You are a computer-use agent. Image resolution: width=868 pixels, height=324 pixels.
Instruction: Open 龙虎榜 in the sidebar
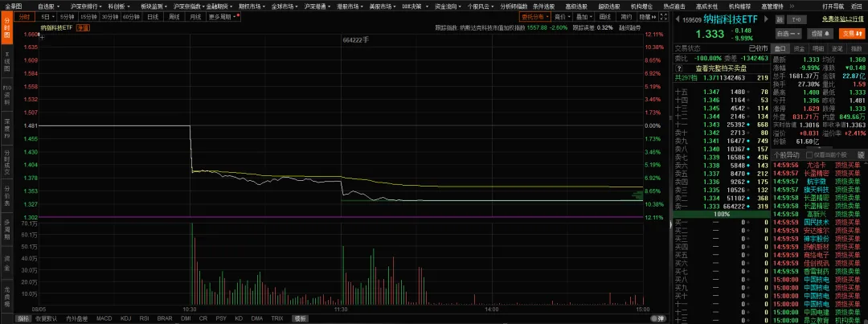click(x=6, y=295)
